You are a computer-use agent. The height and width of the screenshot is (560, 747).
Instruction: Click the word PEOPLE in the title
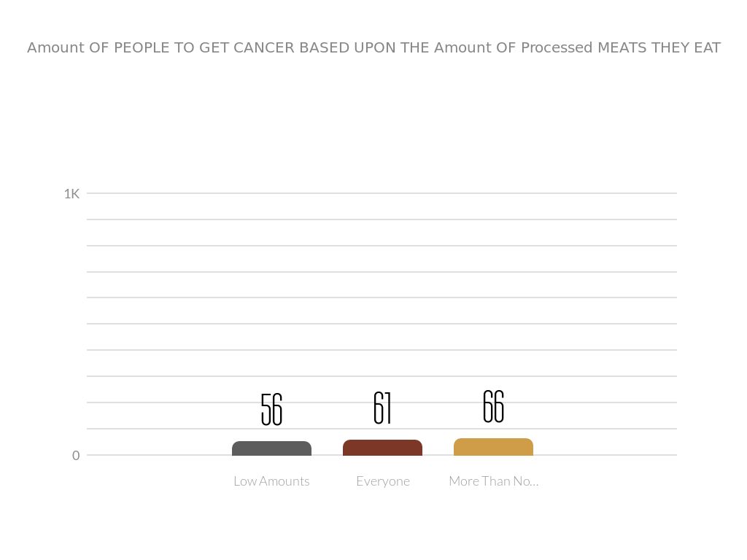(142, 48)
